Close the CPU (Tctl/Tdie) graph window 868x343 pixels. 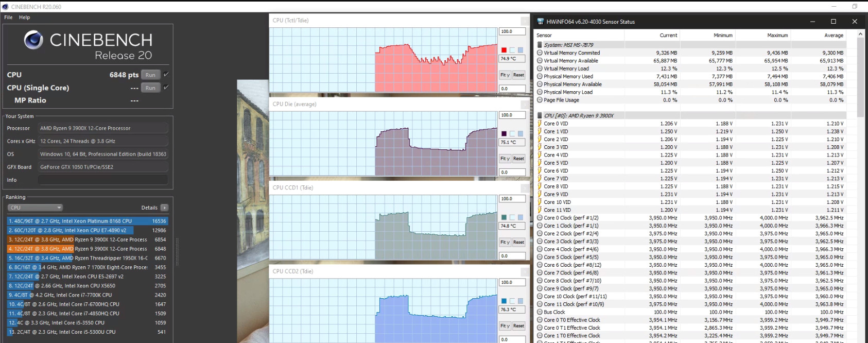click(525, 21)
